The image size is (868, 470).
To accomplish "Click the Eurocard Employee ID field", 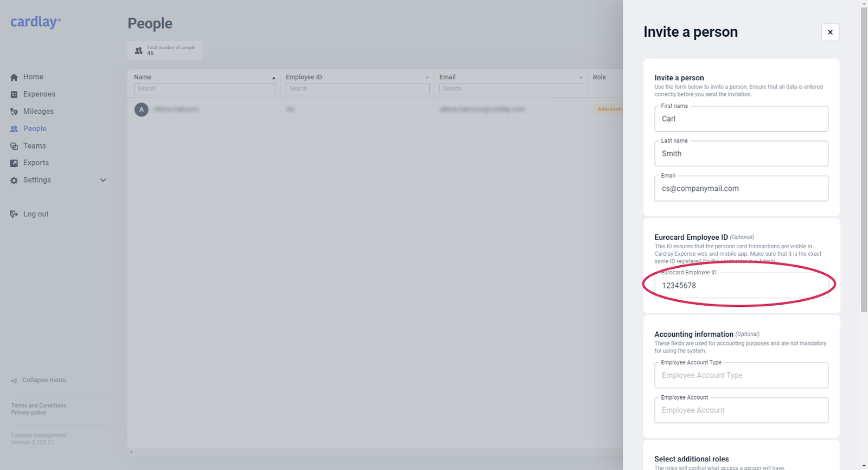I will click(741, 286).
